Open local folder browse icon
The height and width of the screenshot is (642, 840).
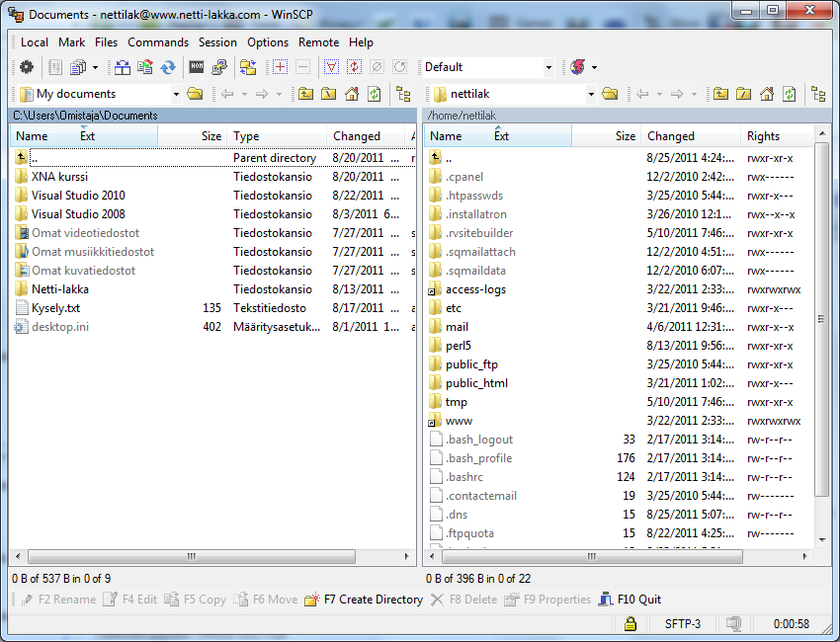(x=195, y=94)
